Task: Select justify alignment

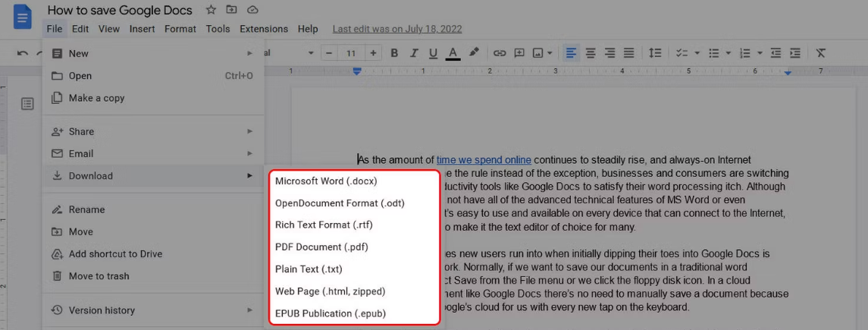Action: click(629, 53)
